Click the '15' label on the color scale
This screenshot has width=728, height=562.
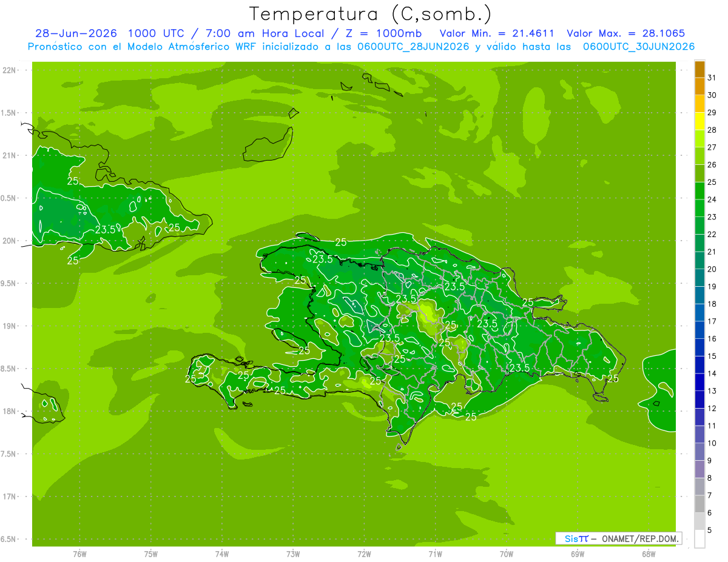(x=712, y=356)
